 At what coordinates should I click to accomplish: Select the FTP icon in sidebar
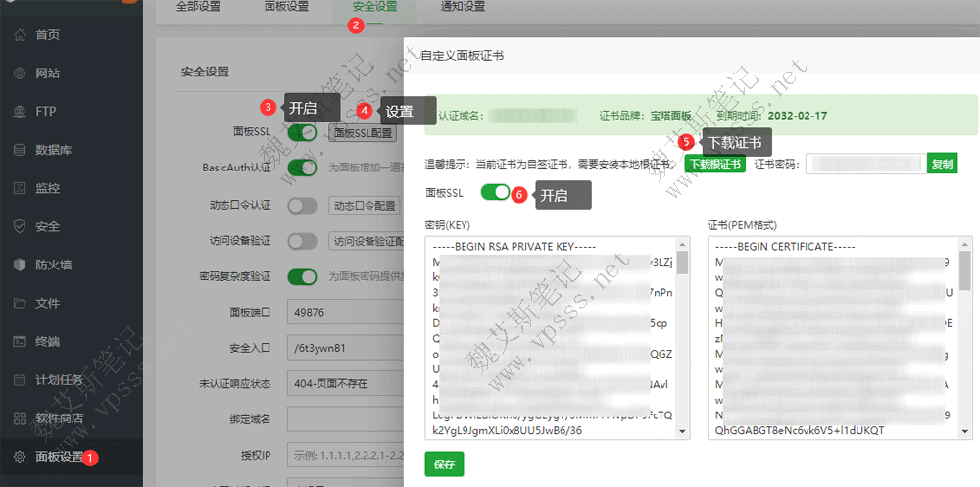tap(20, 112)
